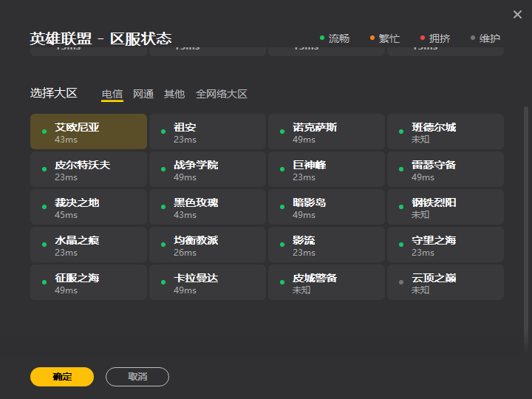Switch to the 其他 tab
This screenshot has height=399, width=532.
[x=174, y=94]
